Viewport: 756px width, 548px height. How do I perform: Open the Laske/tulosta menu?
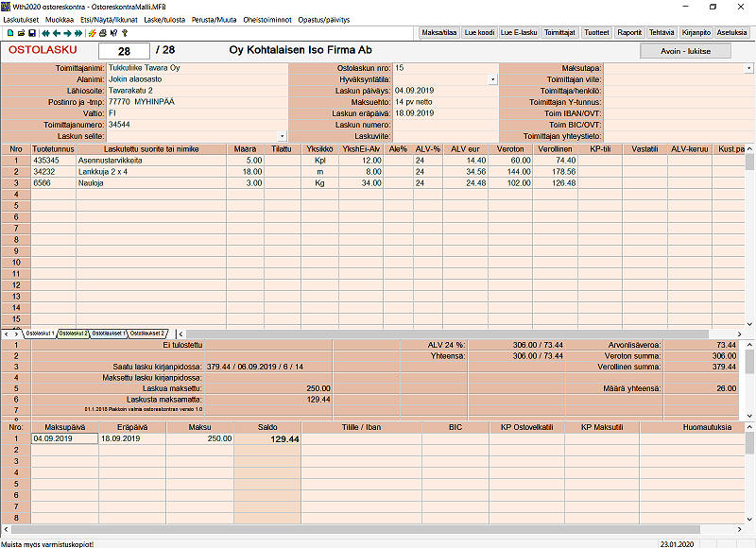[165, 19]
